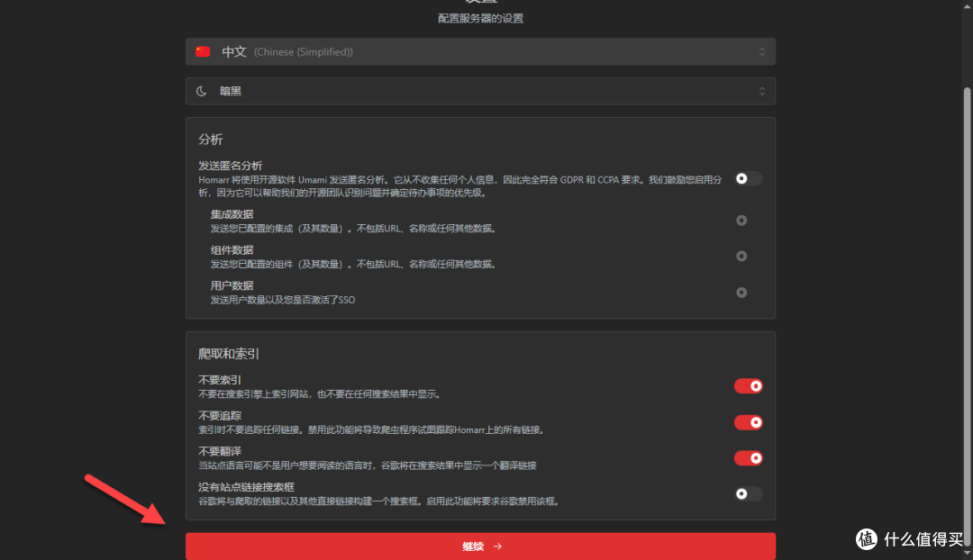Click the red 继续 button
Image resolution: width=973 pixels, height=560 pixels.
pos(480,546)
